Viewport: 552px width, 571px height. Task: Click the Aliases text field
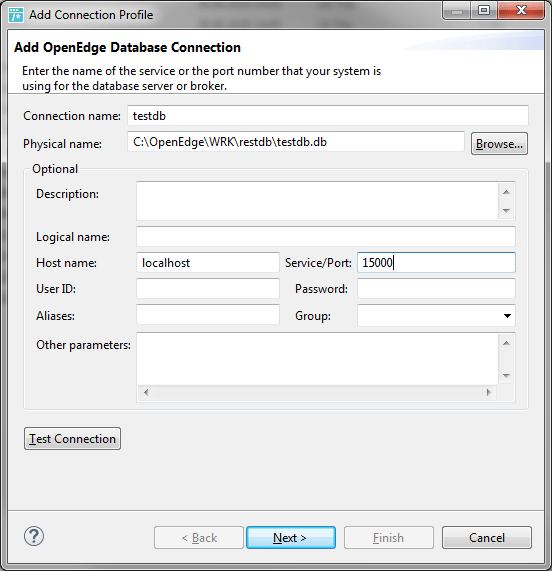pyautogui.click(x=208, y=315)
